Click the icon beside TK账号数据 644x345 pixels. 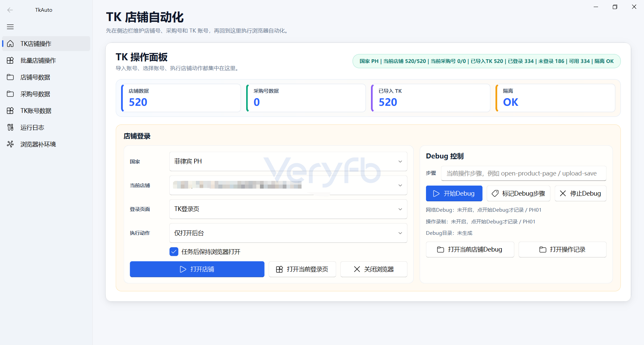pos(10,111)
